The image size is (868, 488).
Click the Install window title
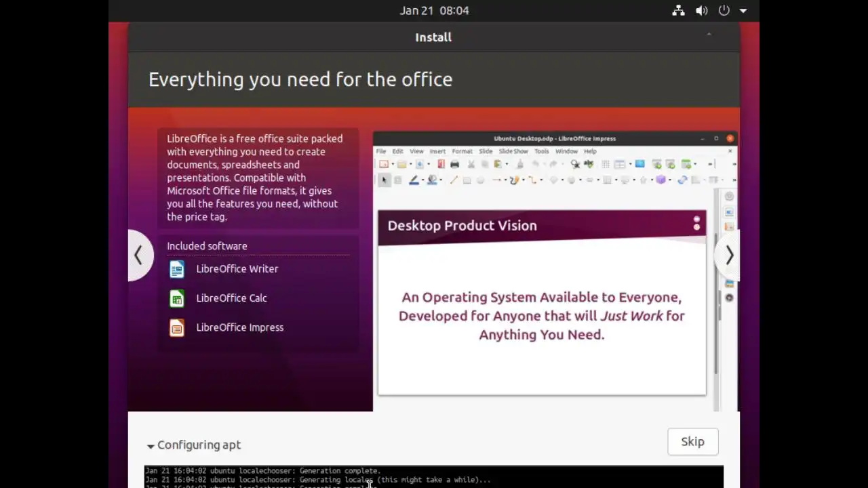pyautogui.click(x=433, y=37)
